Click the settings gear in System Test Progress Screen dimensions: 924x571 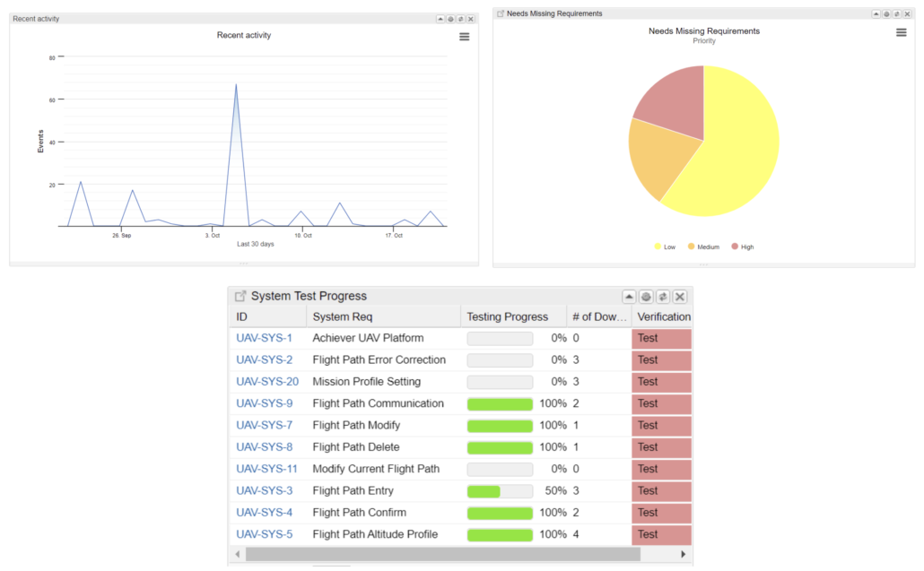coord(646,297)
